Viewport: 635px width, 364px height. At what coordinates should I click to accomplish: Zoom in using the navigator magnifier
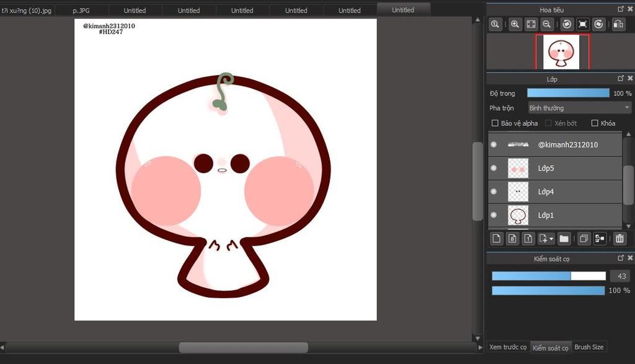click(515, 24)
